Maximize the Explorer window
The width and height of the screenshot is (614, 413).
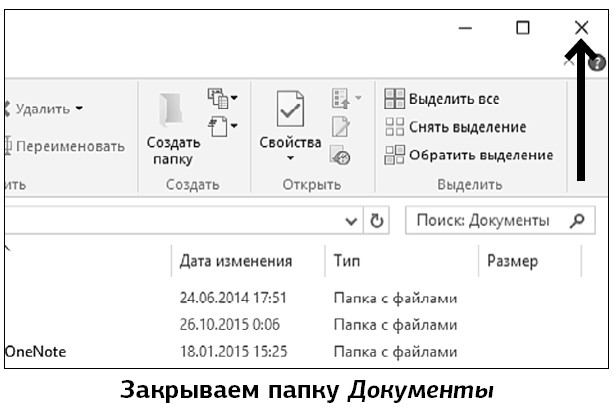coord(523,28)
